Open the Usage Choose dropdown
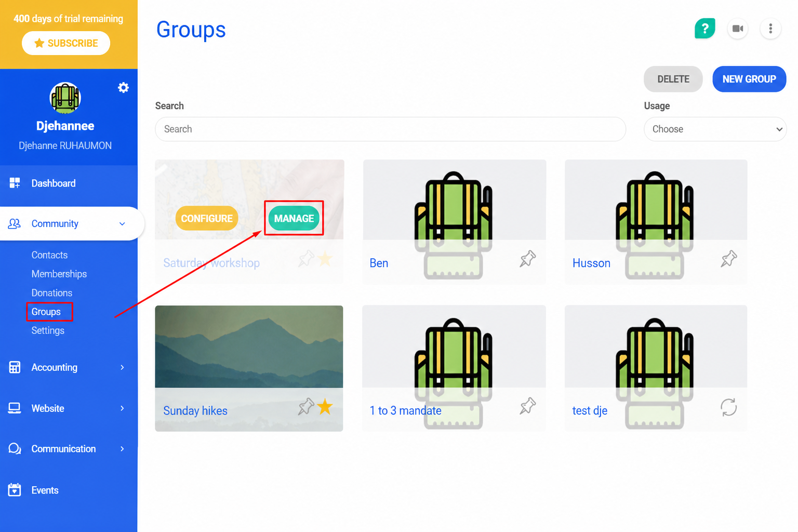This screenshot has width=798, height=532. tap(715, 129)
